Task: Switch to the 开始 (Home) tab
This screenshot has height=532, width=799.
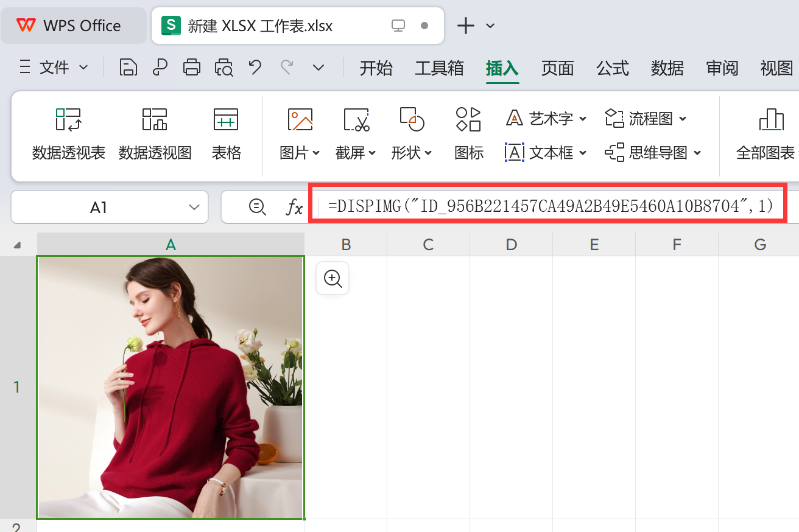Action: coord(376,68)
